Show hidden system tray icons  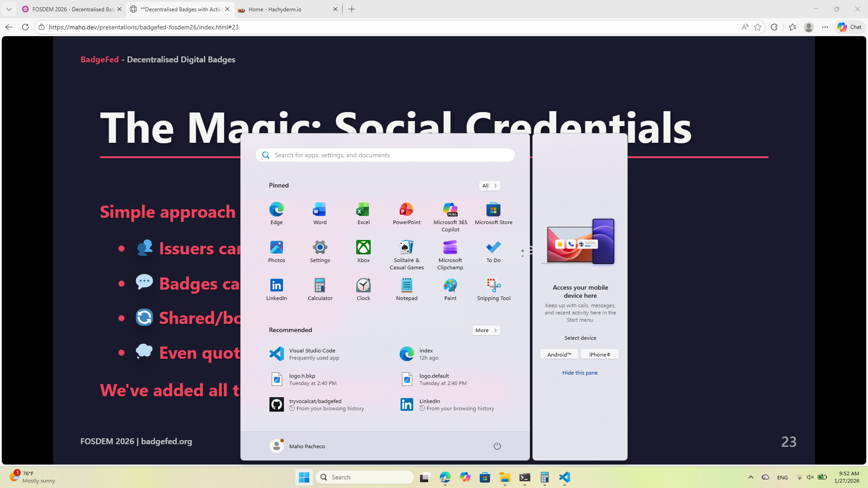click(x=750, y=477)
